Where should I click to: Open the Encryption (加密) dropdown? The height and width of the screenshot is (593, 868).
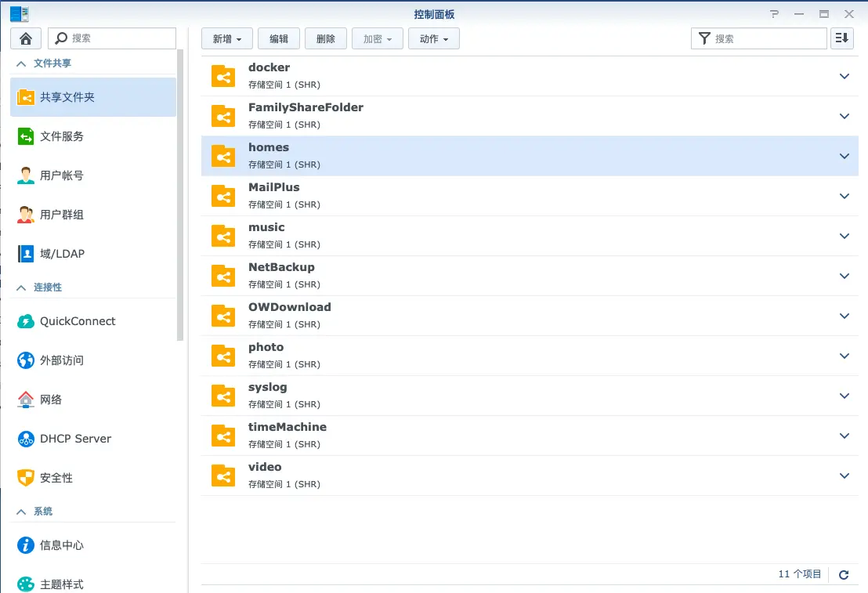coord(378,38)
